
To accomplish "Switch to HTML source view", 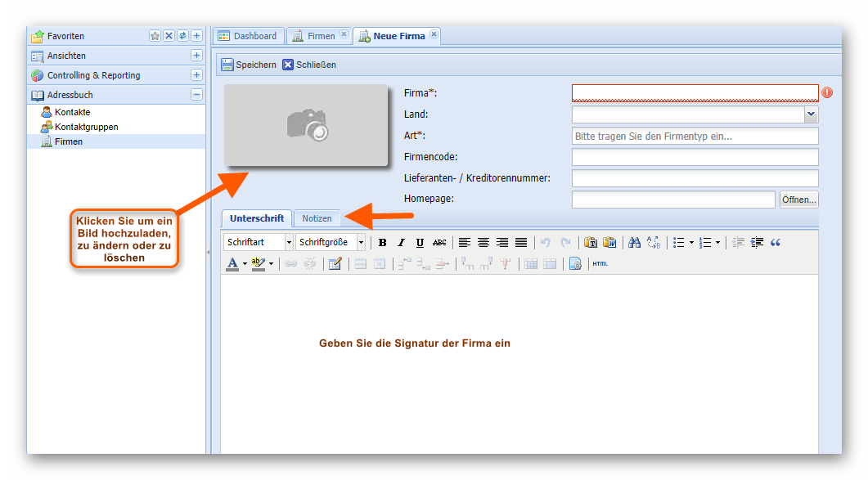I will tap(600, 264).
